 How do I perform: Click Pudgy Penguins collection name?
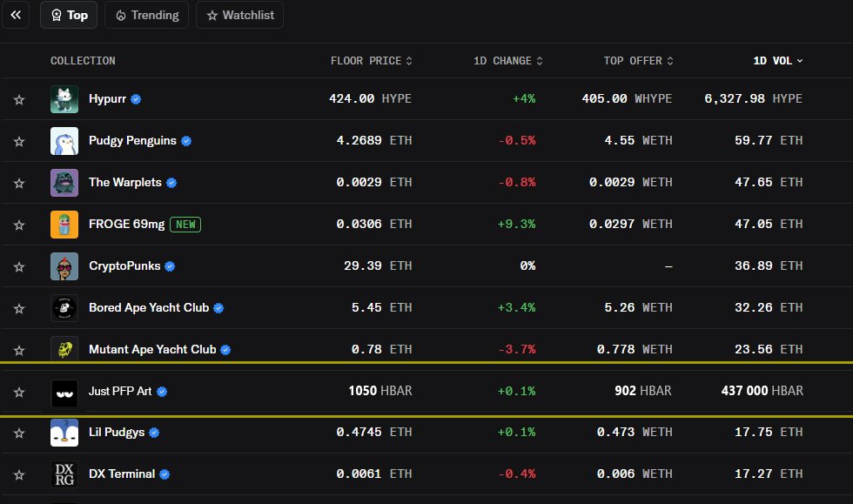[132, 141]
